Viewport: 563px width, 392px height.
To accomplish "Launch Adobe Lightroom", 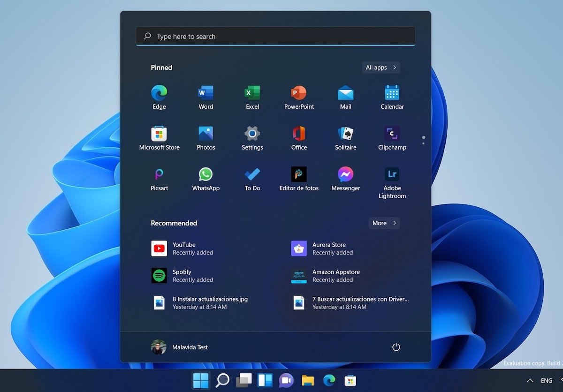I will [392, 182].
